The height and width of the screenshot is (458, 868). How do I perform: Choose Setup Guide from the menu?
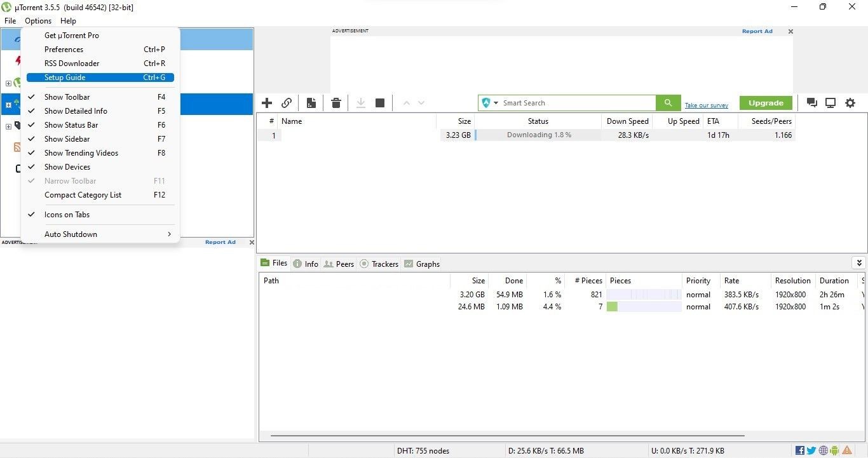pyautogui.click(x=100, y=77)
